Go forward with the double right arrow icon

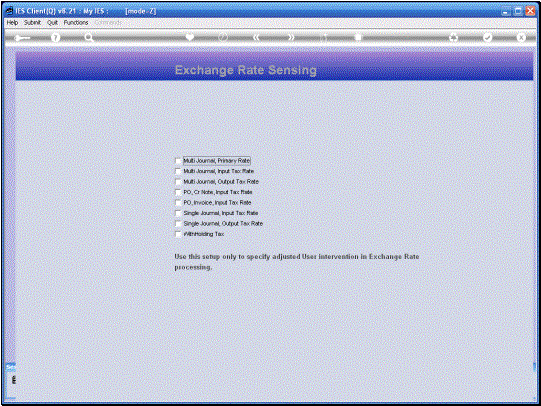tap(291, 37)
